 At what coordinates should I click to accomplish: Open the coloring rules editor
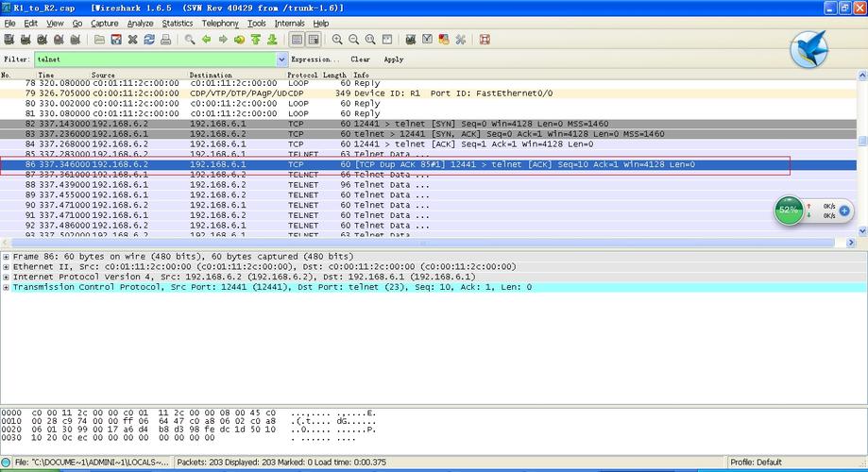click(x=444, y=40)
